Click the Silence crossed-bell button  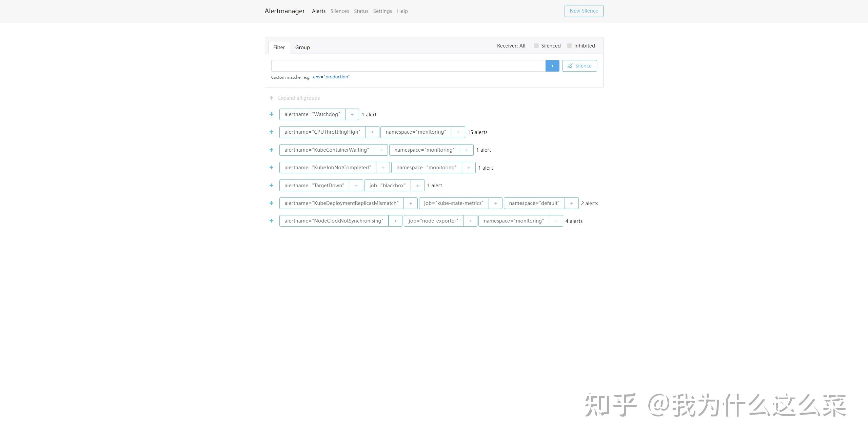pyautogui.click(x=579, y=65)
